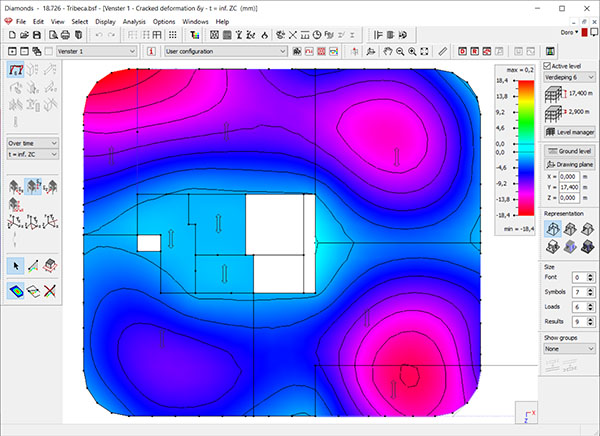The height and width of the screenshot is (436, 600).
Task: Select the dark rendered representation icon
Action: tap(587, 246)
